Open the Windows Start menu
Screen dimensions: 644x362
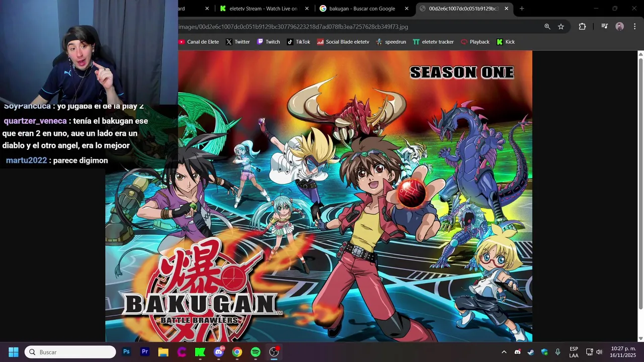click(14, 352)
